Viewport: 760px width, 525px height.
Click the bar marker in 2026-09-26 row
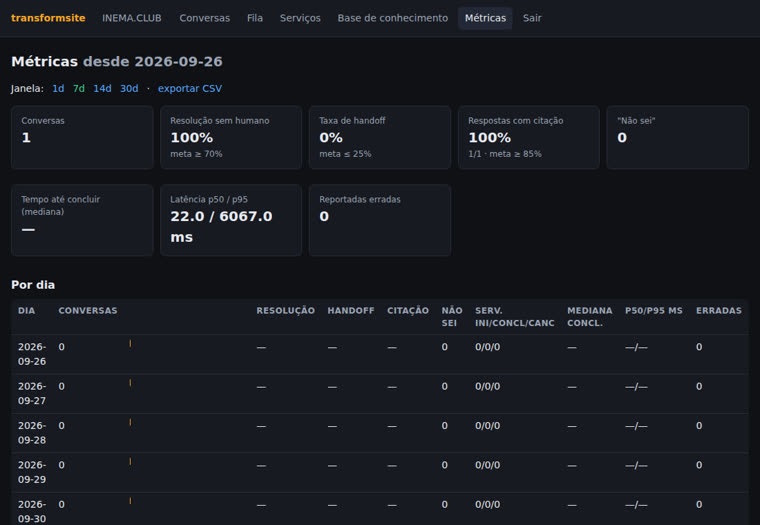point(130,343)
